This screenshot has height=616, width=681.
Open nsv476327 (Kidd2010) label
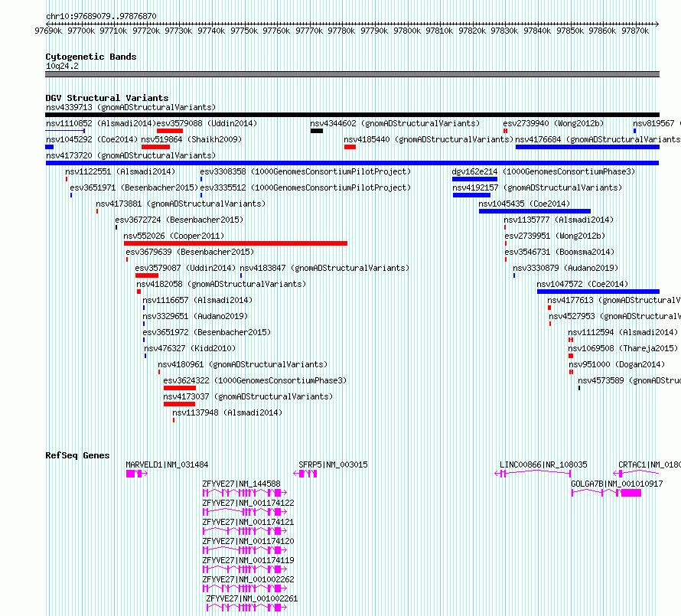(x=190, y=348)
